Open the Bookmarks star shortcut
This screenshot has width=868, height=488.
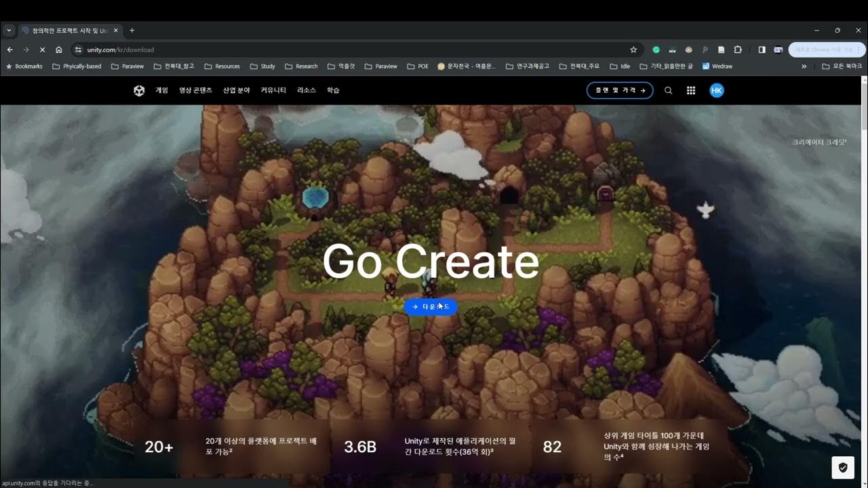point(24,66)
